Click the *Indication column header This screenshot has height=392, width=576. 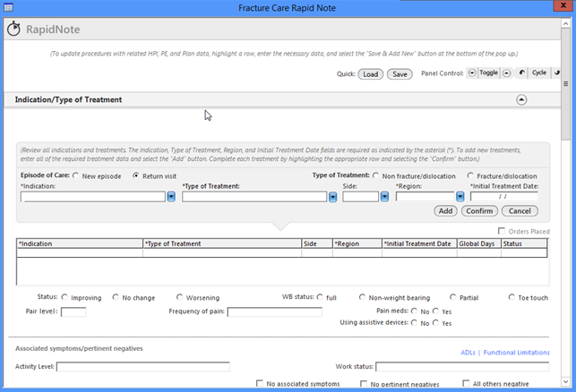tap(80, 243)
